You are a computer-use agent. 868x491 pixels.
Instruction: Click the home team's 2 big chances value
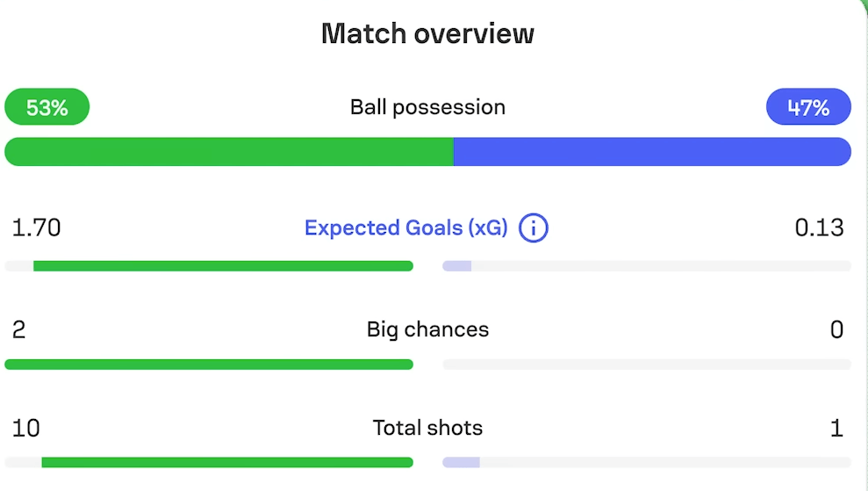tap(19, 329)
